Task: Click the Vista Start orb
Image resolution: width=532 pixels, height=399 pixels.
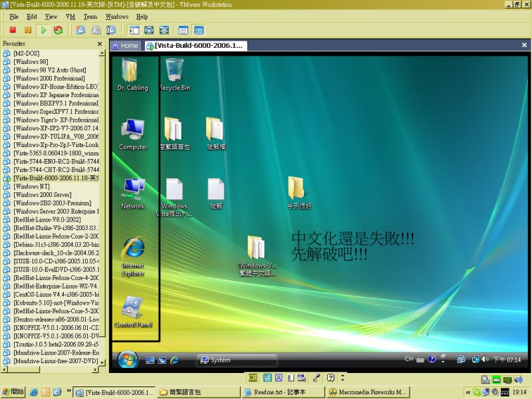Action: coord(128,360)
